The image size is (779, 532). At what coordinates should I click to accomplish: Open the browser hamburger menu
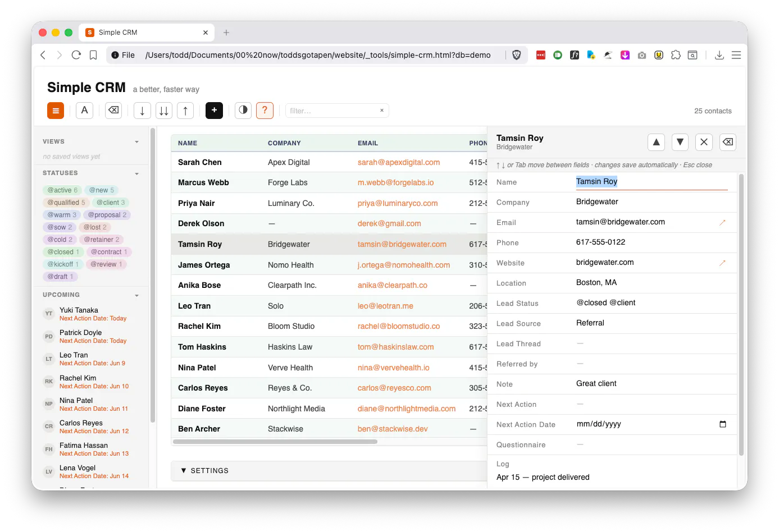tap(736, 55)
